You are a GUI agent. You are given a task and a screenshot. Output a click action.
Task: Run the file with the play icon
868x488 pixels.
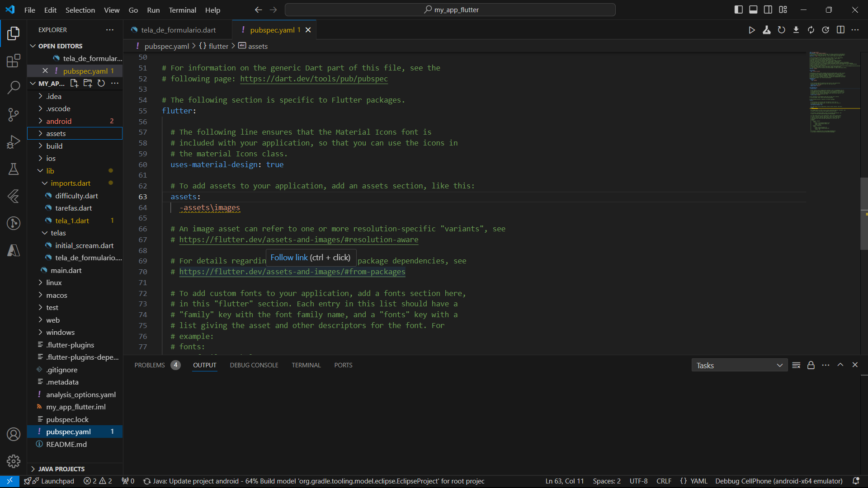click(x=752, y=30)
